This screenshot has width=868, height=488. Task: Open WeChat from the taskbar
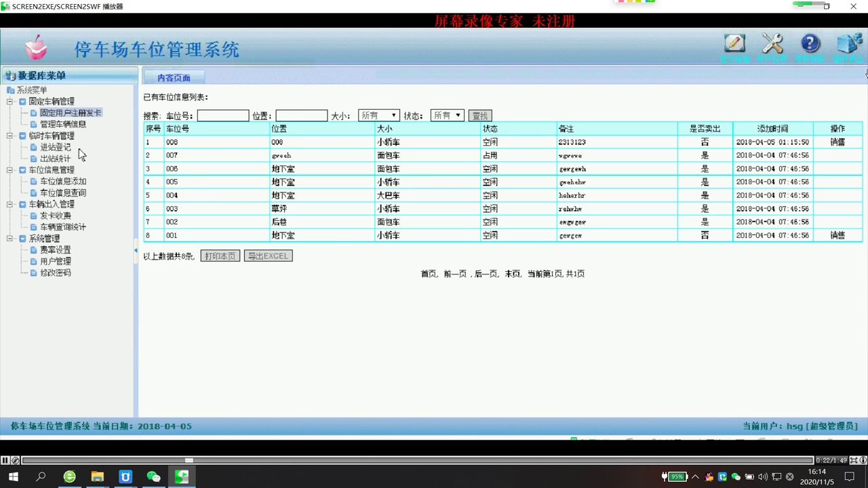(x=154, y=477)
